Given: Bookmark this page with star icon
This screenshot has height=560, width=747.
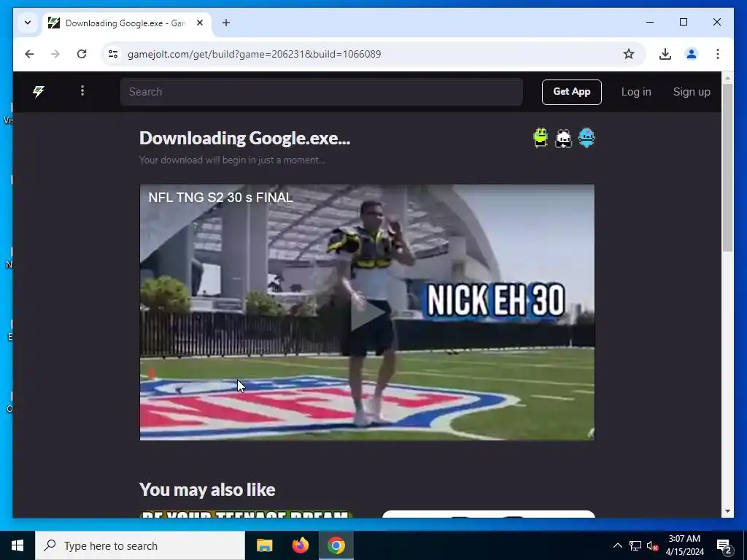Looking at the screenshot, I should (629, 54).
